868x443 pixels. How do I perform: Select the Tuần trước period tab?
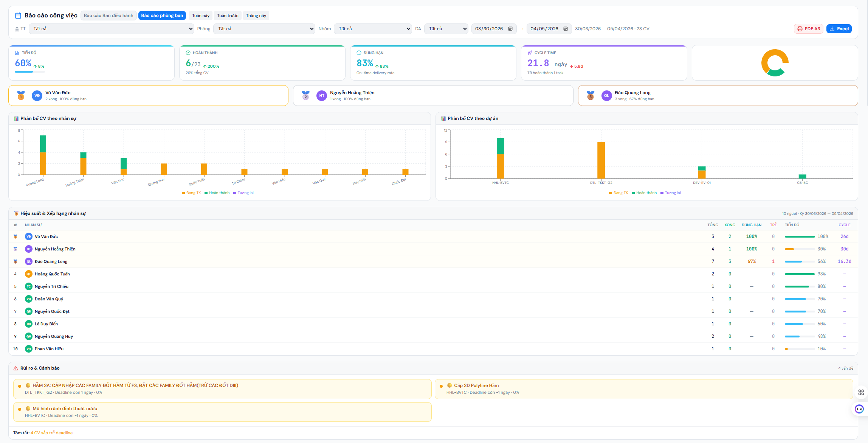click(228, 16)
